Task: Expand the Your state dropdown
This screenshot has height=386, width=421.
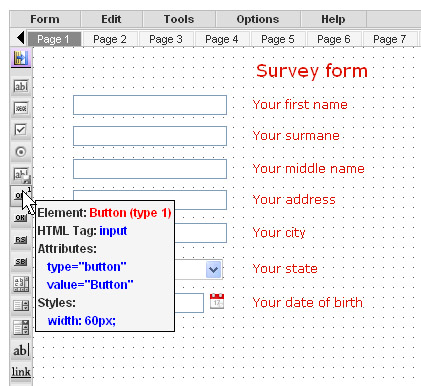Action: pyautogui.click(x=214, y=270)
